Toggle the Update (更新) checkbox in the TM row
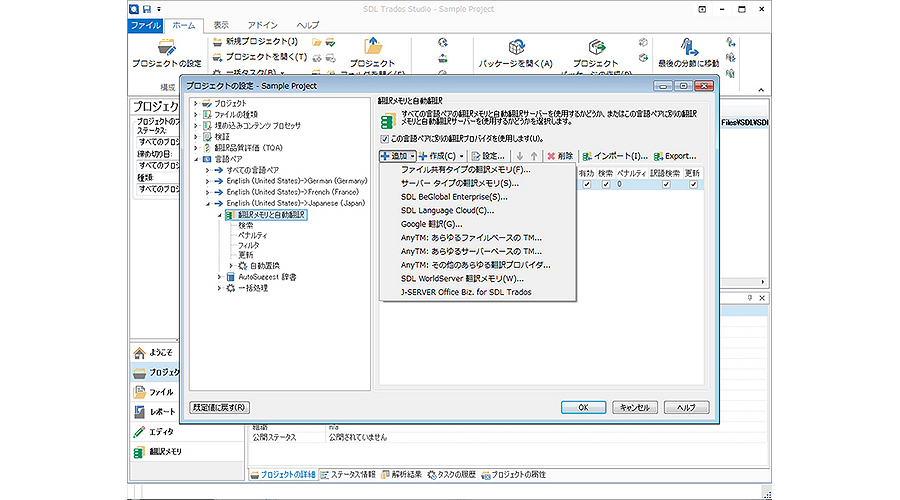The height and width of the screenshot is (500, 900). [x=693, y=184]
